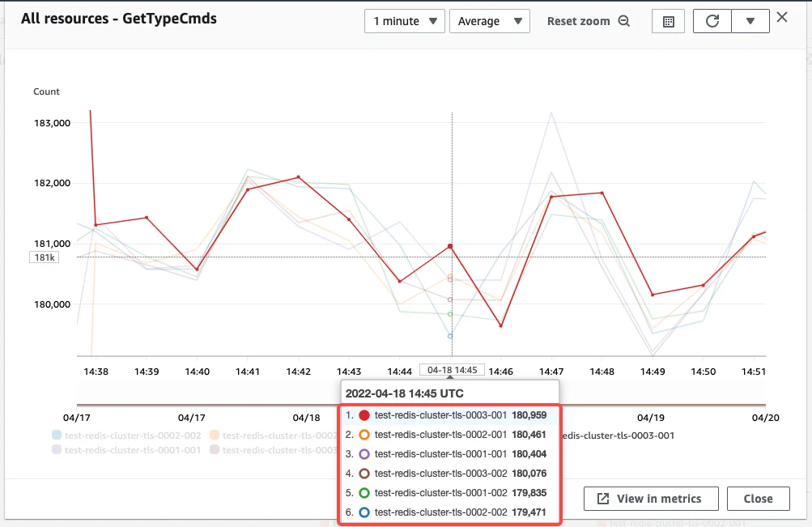Select legend label test-redis-cluster-tls-0001-001

point(133,450)
